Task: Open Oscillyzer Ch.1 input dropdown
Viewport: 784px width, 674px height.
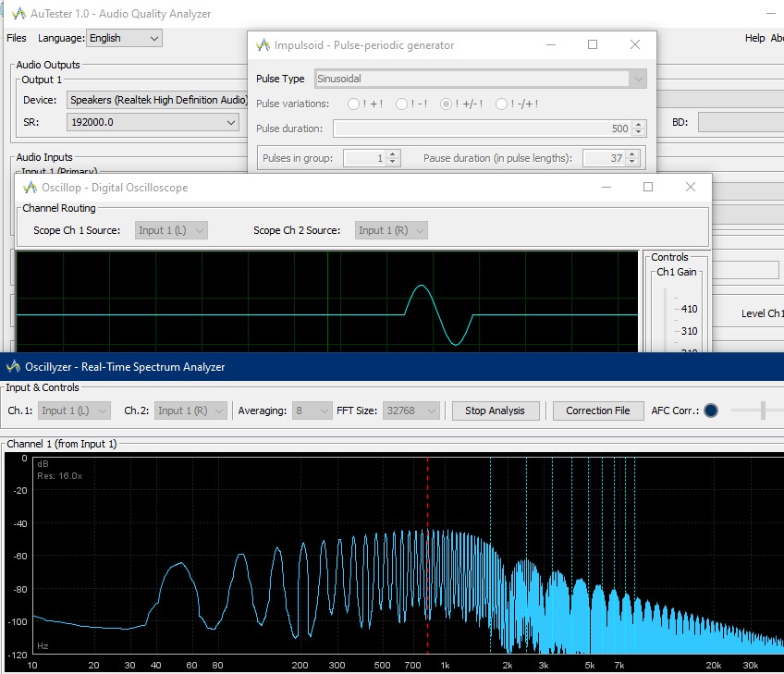Action: pos(74,411)
